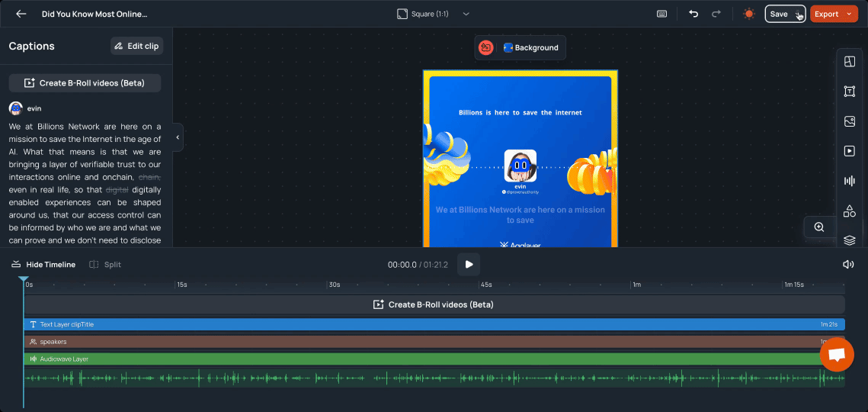Click the Create B-Roll videos timeline track
This screenshot has height=412, width=868.
click(434, 304)
